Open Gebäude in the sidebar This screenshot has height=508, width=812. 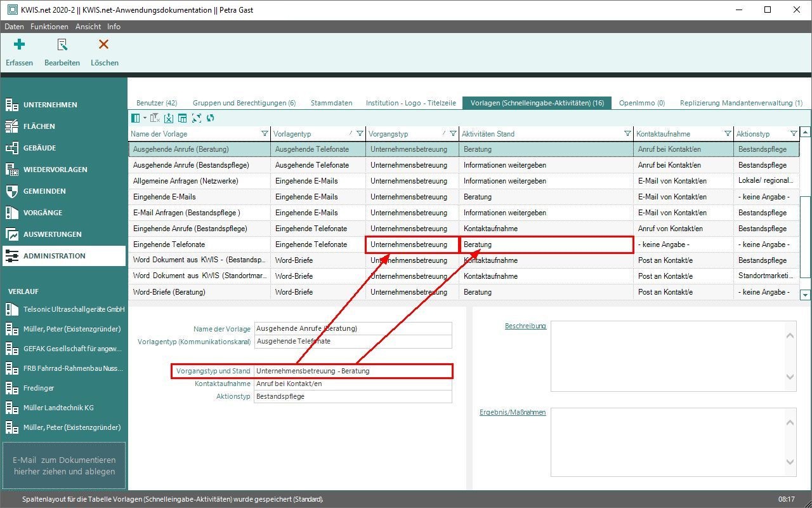point(63,148)
